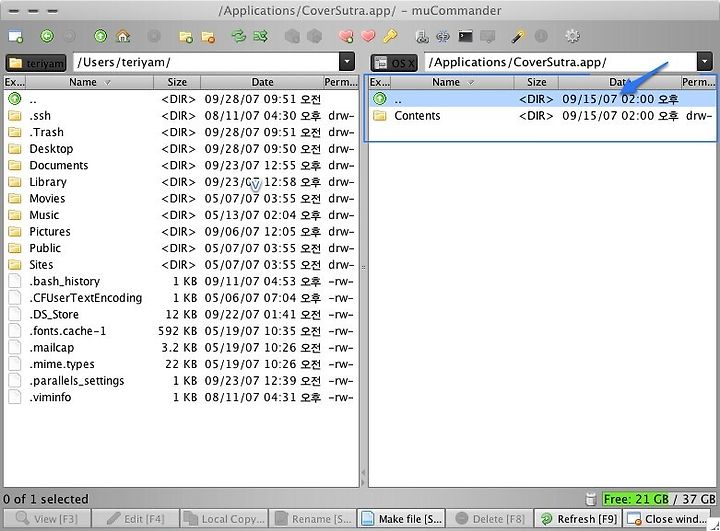Open the edit bookmarks heart icon
This screenshot has width=720, height=531.
pyautogui.click(x=368, y=36)
